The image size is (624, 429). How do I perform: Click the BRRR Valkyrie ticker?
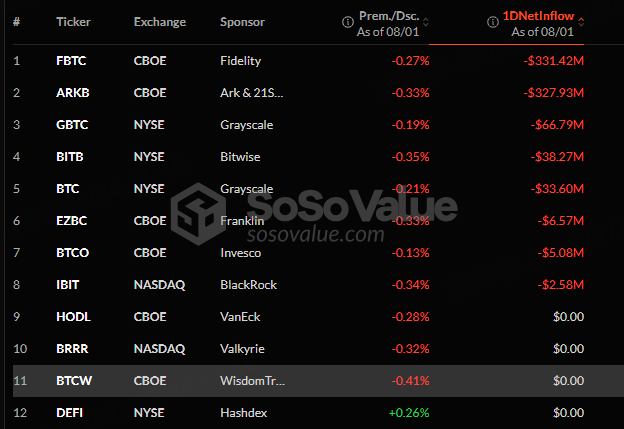pos(73,349)
